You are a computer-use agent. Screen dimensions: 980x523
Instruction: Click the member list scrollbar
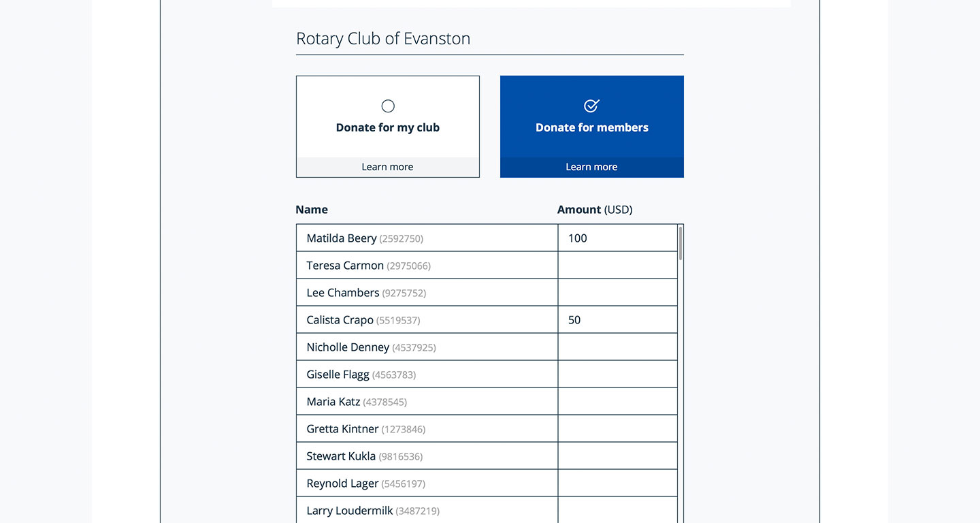pyautogui.click(x=680, y=245)
